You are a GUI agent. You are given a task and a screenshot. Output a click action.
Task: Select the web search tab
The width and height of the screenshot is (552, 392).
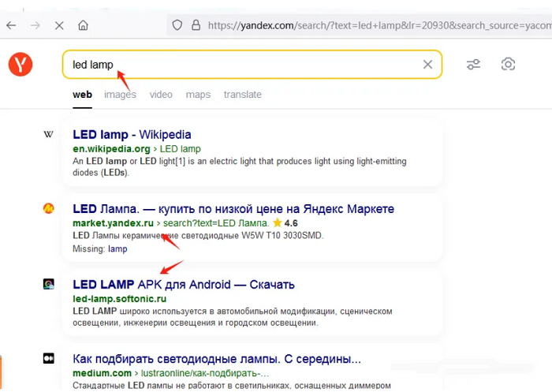point(82,95)
